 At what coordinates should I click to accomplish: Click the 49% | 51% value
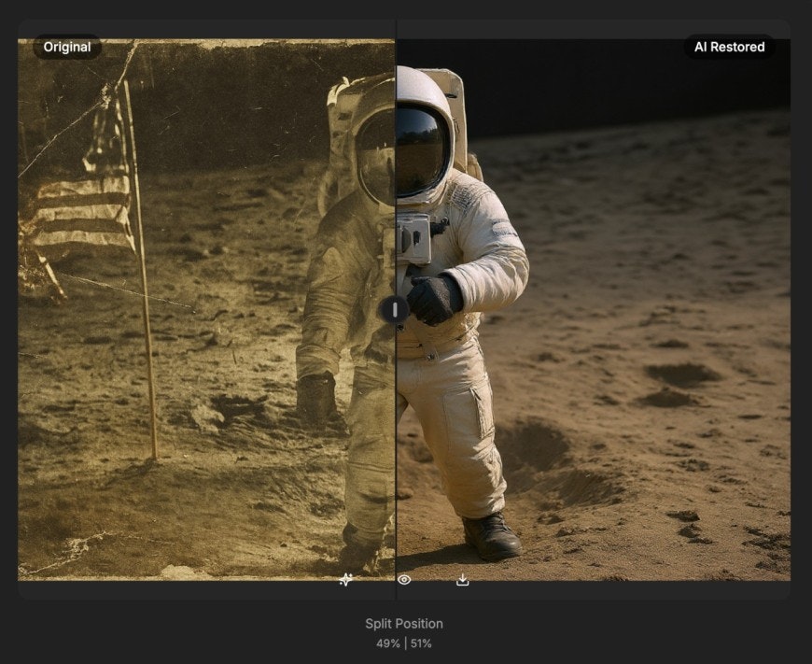click(404, 643)
